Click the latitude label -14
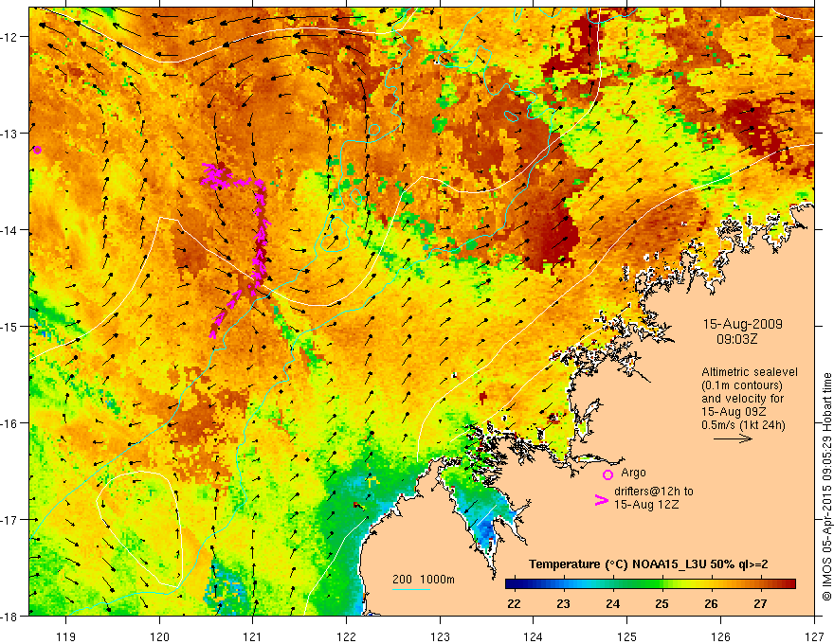Image resolution: width=834 pixels, height=644 pixels. coord(9,229)
